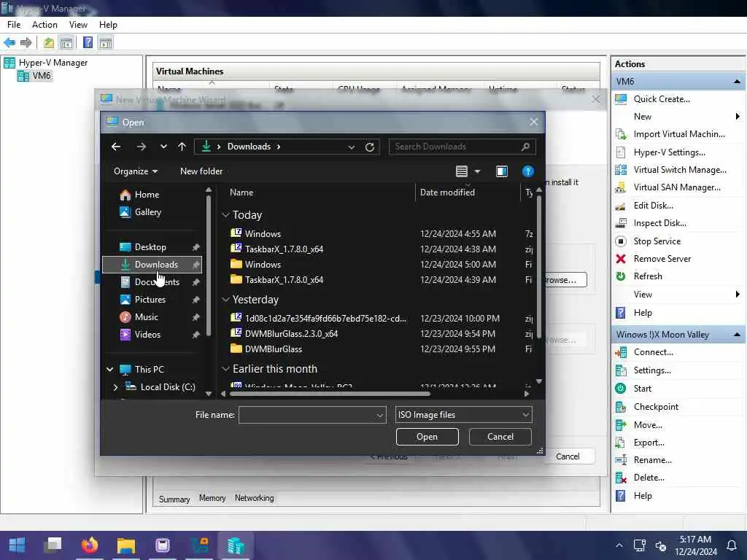Click the file list horizontal scrollbar

330,394
